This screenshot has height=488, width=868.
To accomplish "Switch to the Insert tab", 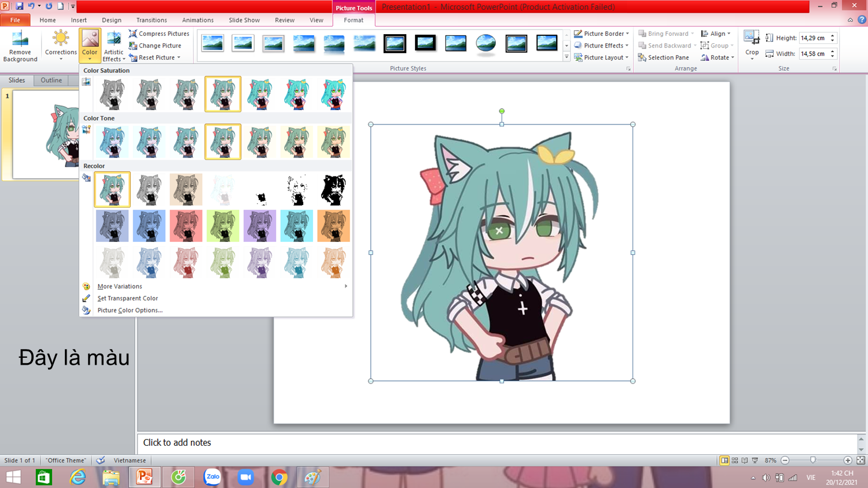I will [x=79, y=20].
